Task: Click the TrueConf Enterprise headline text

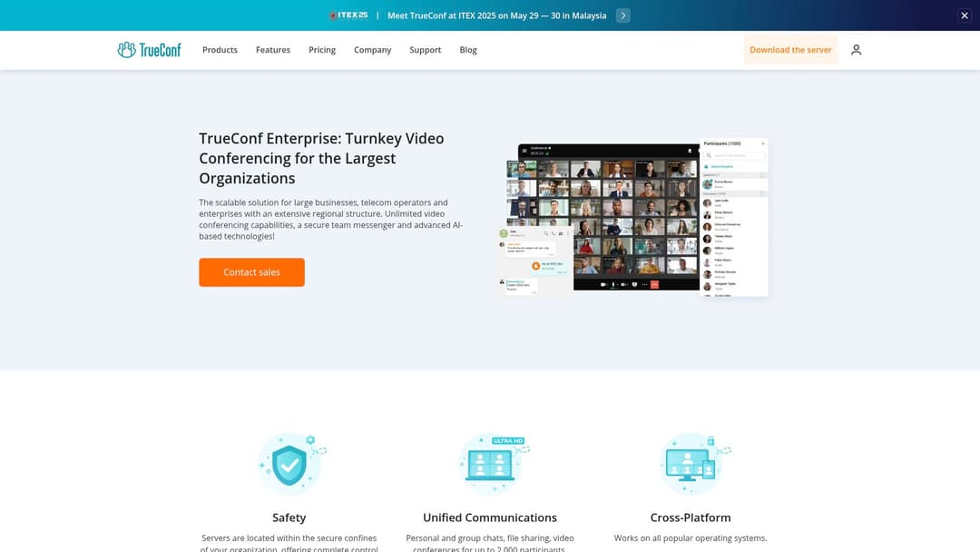Action: (x=322, y=158)
